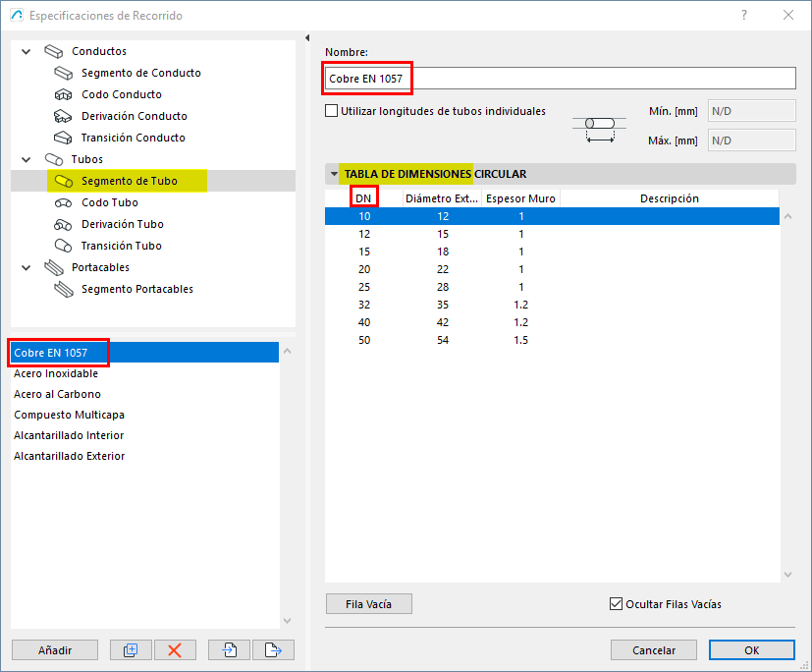
Task: Select Alcantarillado Interior in the list
Action: [145, 436]
